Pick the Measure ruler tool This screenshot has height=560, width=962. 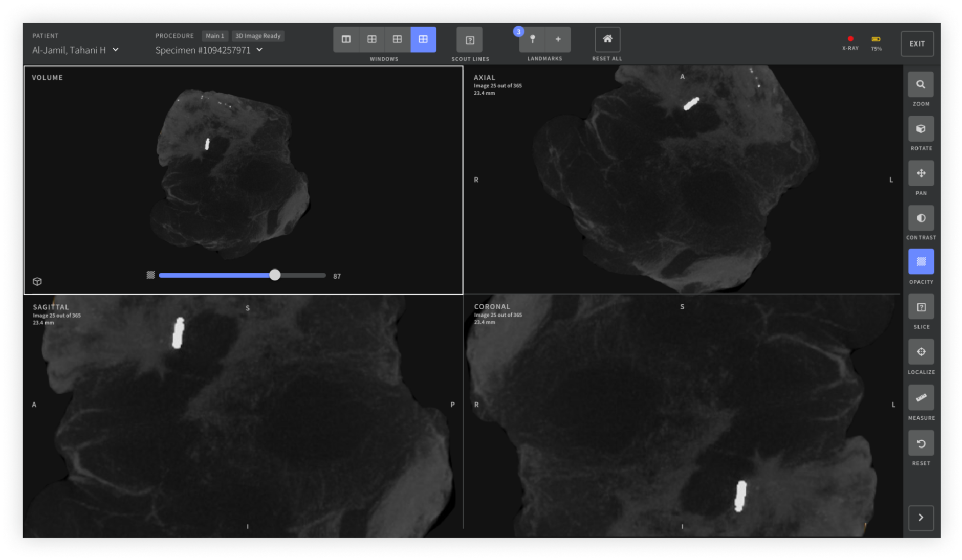point(921,398)
